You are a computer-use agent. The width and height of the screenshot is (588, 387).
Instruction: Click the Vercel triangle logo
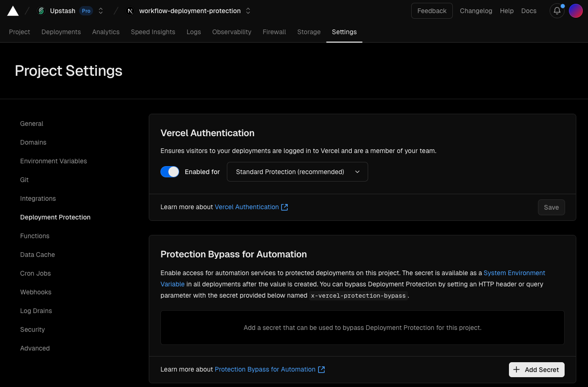pos(13,11)
